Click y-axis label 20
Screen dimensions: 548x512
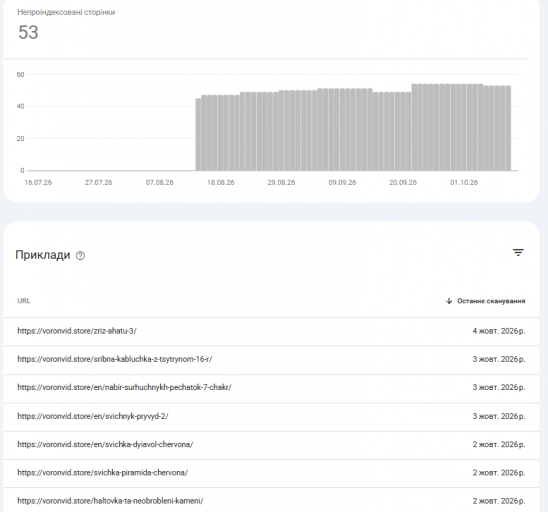pyautogui.click(x=20, y=139)
